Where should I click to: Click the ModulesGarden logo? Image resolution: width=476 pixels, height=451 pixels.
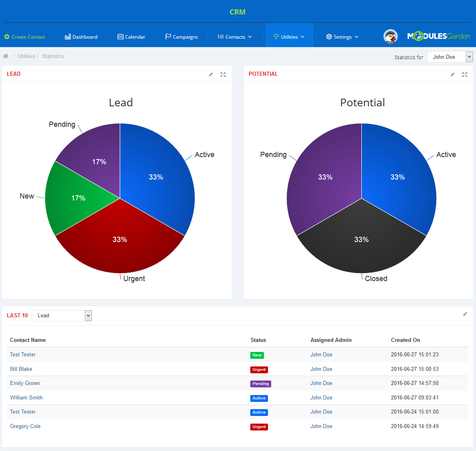[x=438, y=36]
